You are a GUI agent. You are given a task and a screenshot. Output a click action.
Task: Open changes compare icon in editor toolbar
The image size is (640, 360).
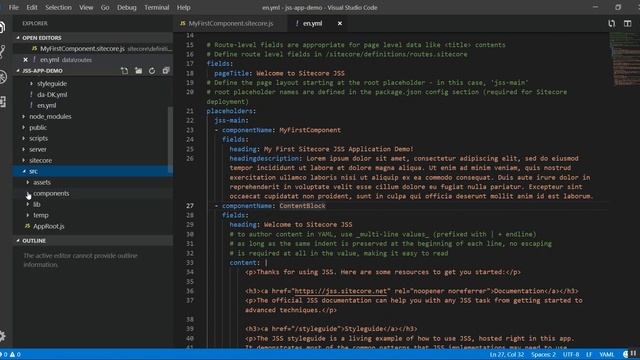tap(611, 23)
